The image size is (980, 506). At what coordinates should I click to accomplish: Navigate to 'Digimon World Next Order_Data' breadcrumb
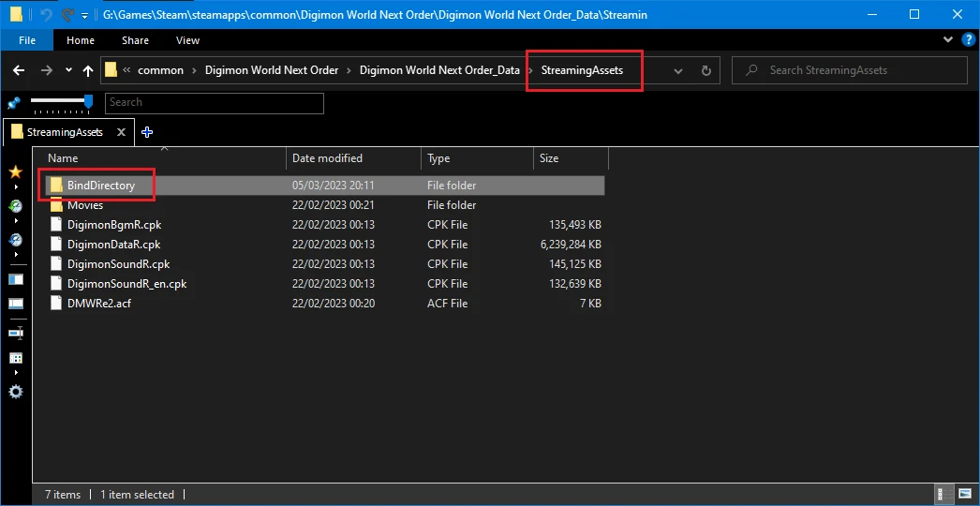[x=440, y=70]
